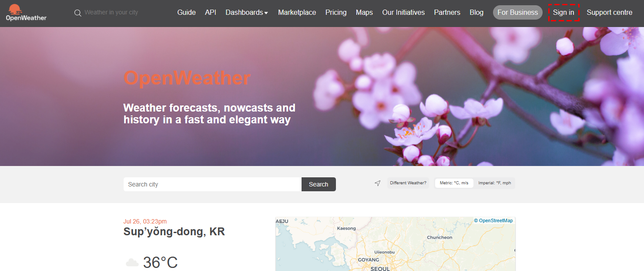Select Metric: °C, m/s units
Image resolution: width=644 pixels, height=271 pixels.
pos(454,183)
